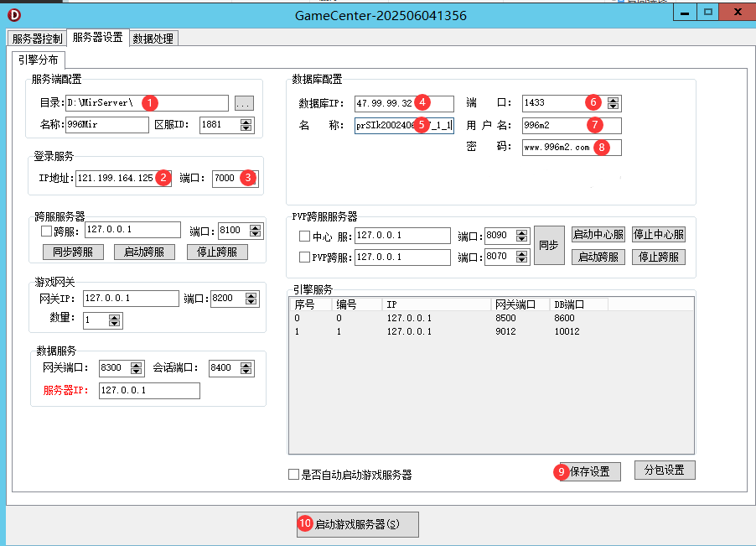The image size is (756, 546).
Task: Click the IP column header in engine list
Action: pos(436,304)
